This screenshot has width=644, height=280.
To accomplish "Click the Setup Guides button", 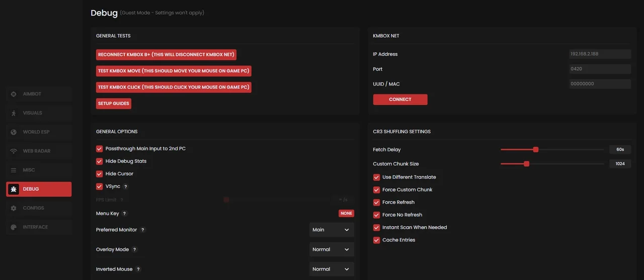I will click(114, 103).
